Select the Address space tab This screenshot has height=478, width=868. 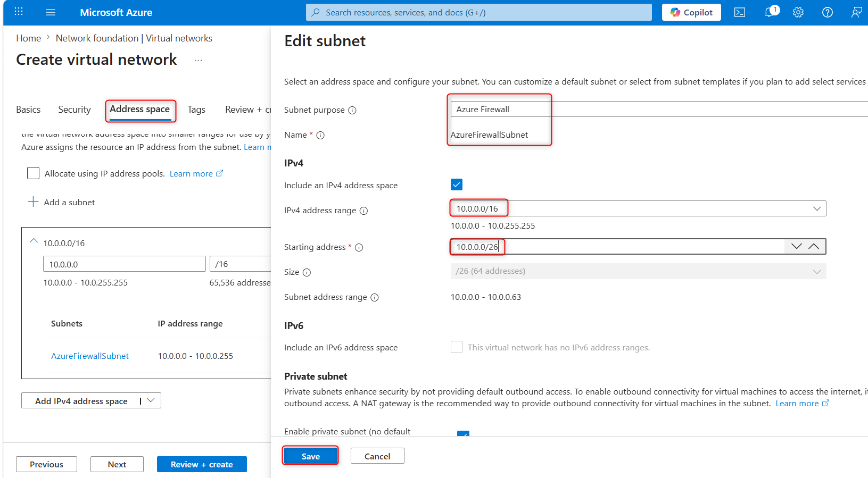click(x=140, y=109)
